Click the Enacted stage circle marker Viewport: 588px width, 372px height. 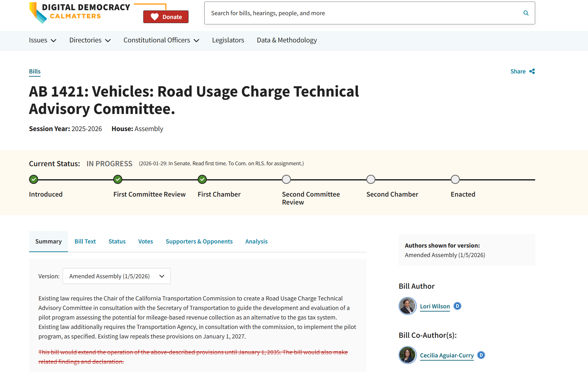[455, 180]
